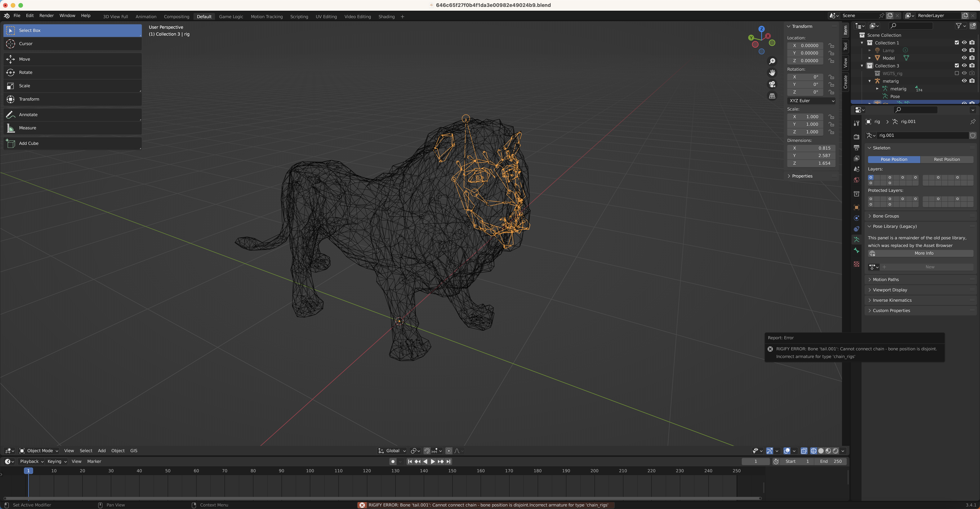The width and height of the screenshot is (980, 509).
Task: Toggle camera view with camera icon
Action: [x=772, y=84]
